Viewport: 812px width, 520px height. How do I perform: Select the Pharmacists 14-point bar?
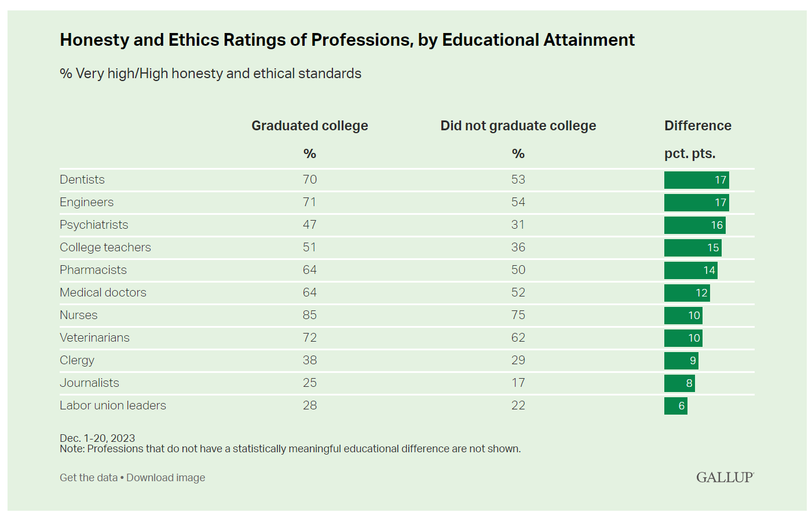[x=690, y=270]
